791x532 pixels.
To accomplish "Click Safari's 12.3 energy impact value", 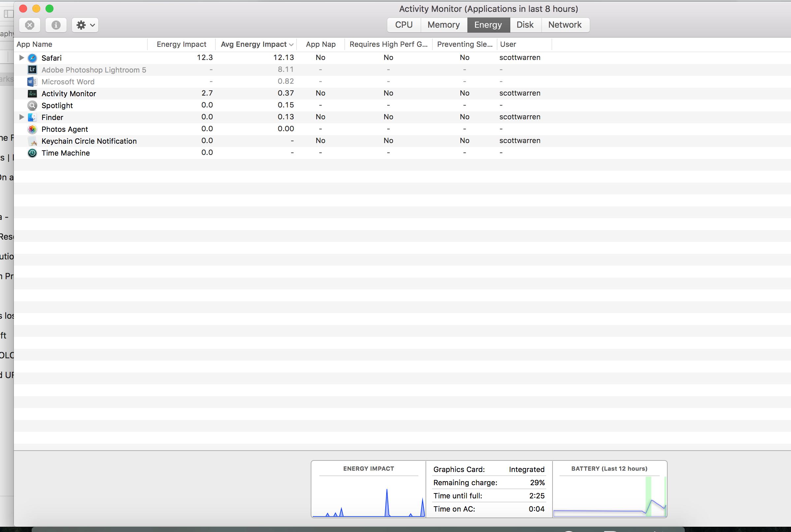I will coord(205,58).
